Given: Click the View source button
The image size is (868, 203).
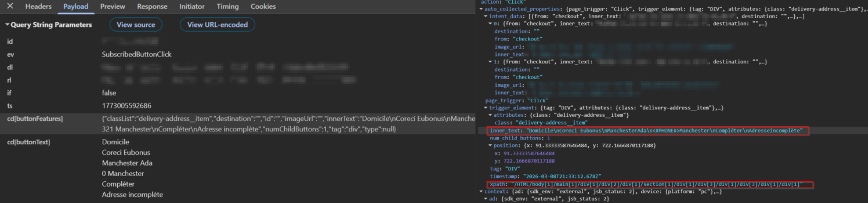Looking at the screenshot, I should point(136,25).
